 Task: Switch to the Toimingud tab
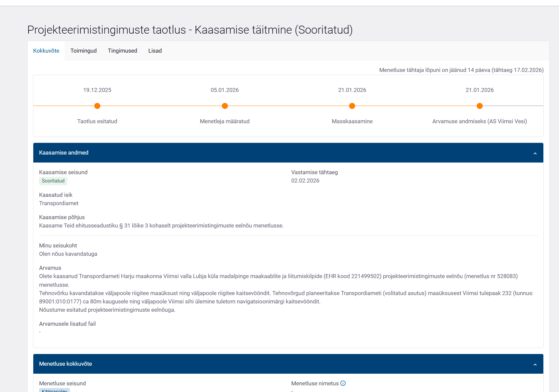[x=84, y=51]
